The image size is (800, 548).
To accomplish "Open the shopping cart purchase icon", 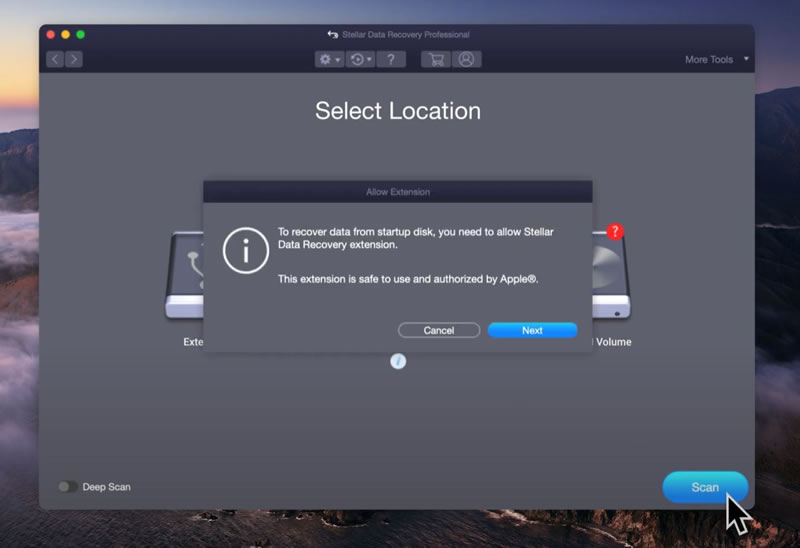I will pos(436,59).
